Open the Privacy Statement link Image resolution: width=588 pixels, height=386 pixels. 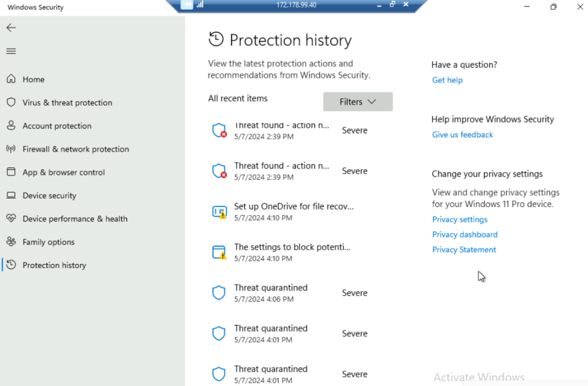(x=464, y=250)
